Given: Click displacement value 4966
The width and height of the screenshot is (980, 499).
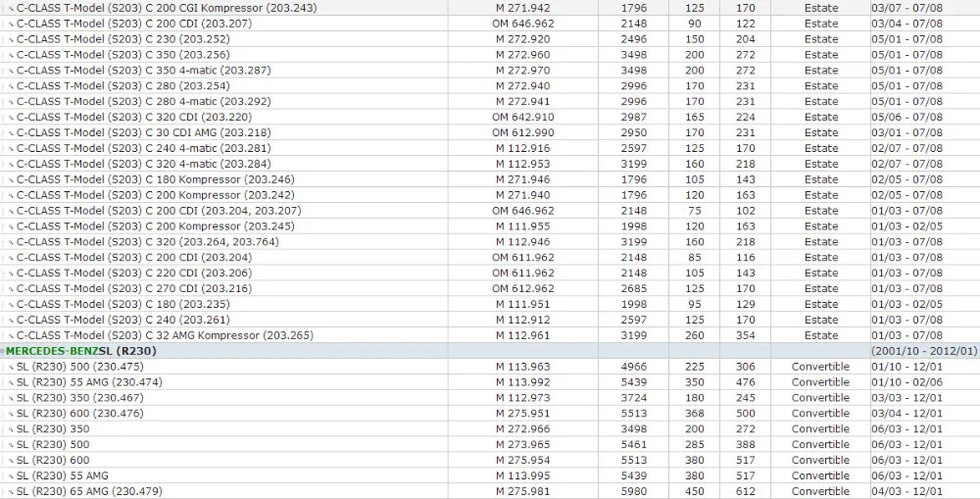Looking at the screenshot, I should click(634, 367).
